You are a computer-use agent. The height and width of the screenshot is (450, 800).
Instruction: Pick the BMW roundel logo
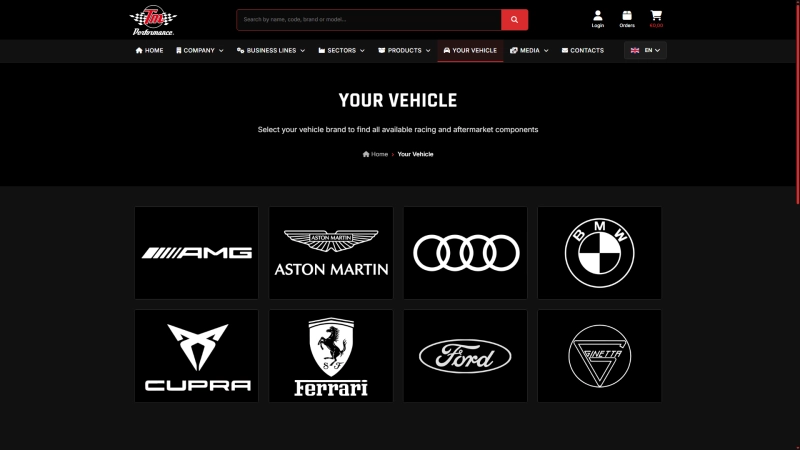[x=599, y=253]
